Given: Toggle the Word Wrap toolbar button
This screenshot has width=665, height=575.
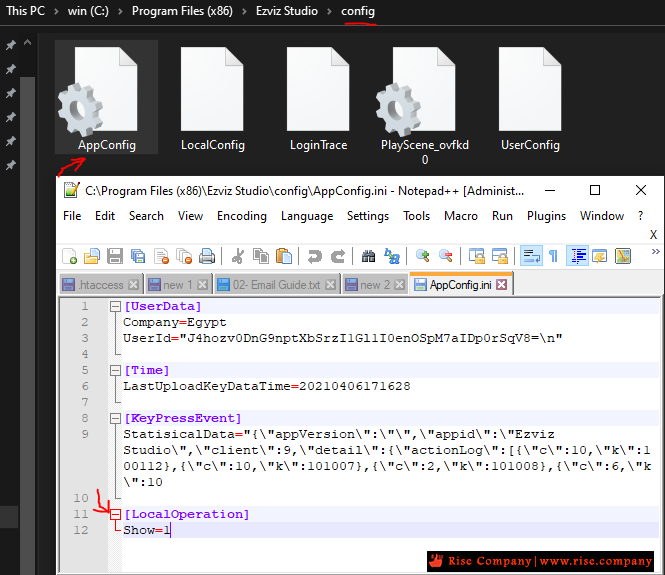Looking at the screenshot, I should click(531, 256).
